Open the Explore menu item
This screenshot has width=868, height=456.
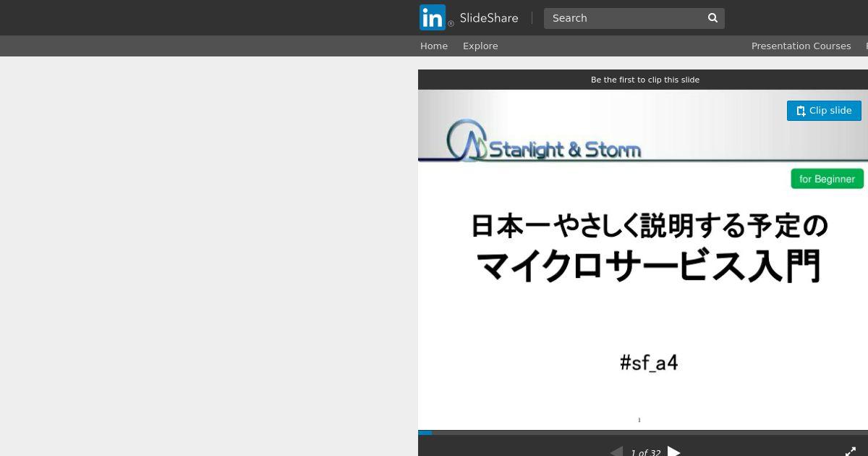point(480,46)
